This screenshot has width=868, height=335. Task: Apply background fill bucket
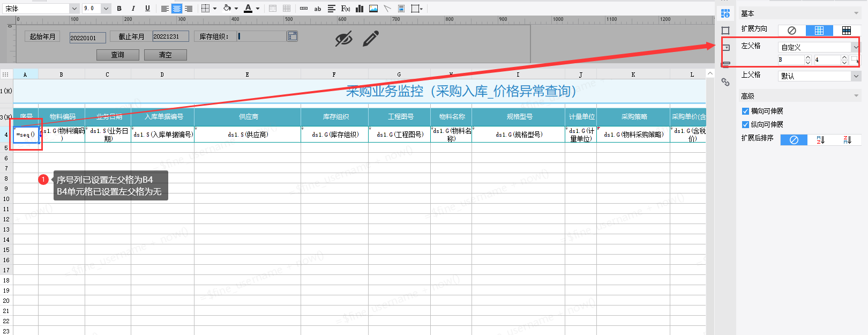pos(227,9)
